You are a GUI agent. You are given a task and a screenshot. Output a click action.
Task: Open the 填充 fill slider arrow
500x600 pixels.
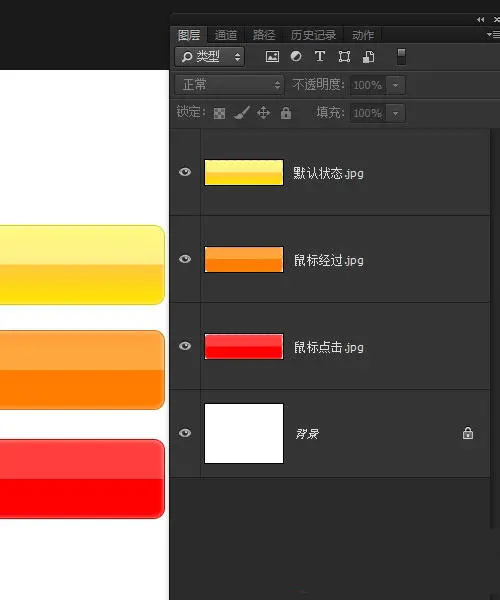coord(396,113)
